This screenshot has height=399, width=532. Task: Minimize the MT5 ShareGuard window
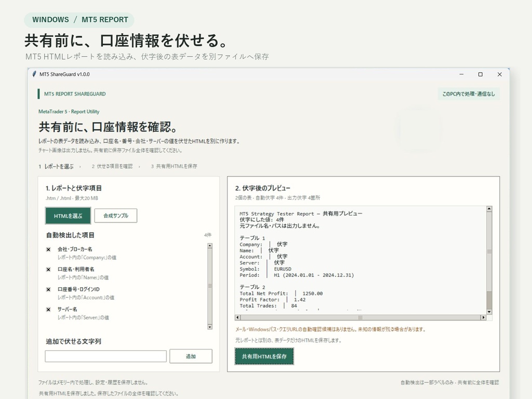pos(461,74)
